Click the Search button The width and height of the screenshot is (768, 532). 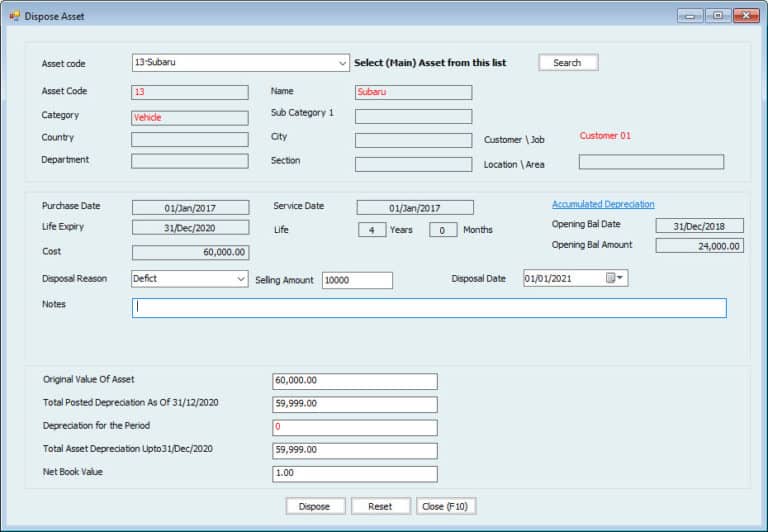567,63
